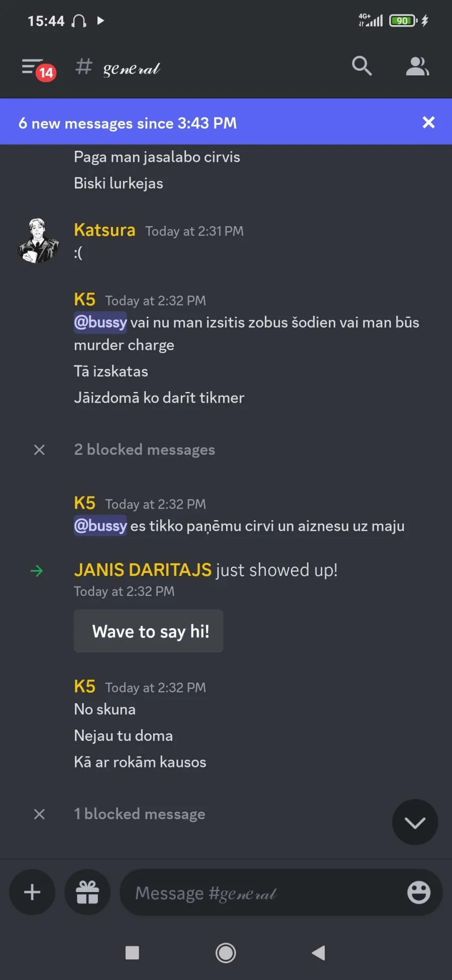Open Katsura's avatar profile

point(39,241)
